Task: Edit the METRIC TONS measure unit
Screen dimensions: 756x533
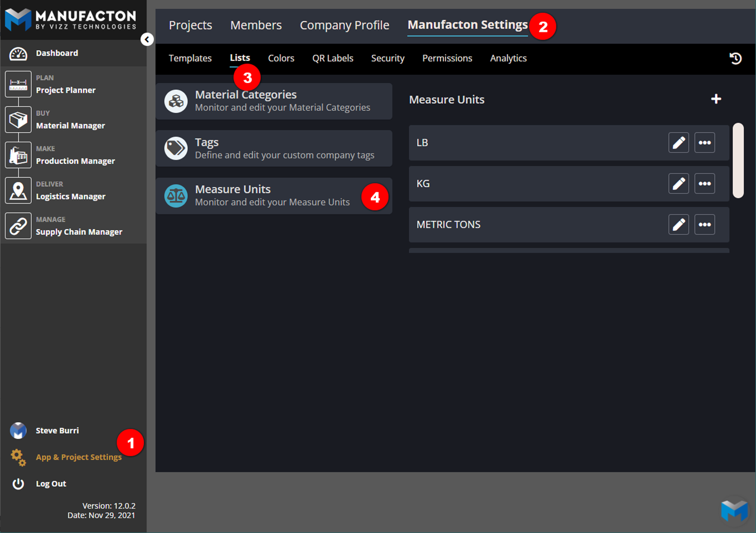Action: point(679,225)
